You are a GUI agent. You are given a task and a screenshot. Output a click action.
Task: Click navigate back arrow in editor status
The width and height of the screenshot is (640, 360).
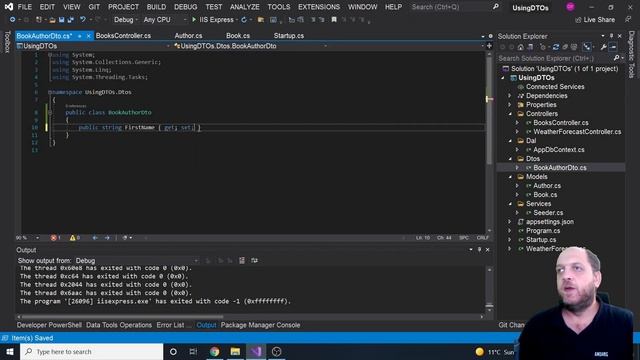[x=95, y=238]
